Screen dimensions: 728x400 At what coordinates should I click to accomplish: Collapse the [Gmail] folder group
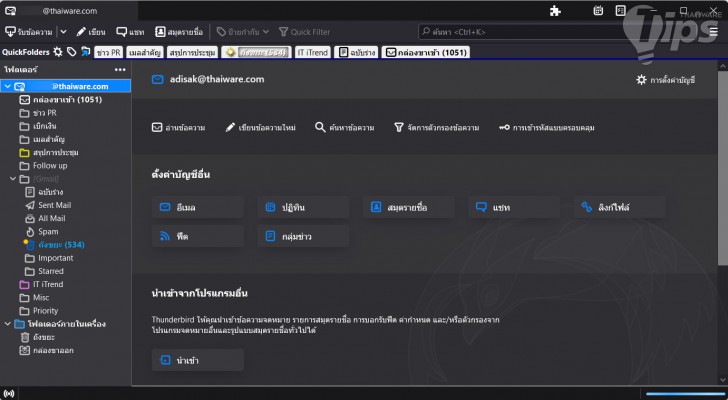(x=13, y=179)
